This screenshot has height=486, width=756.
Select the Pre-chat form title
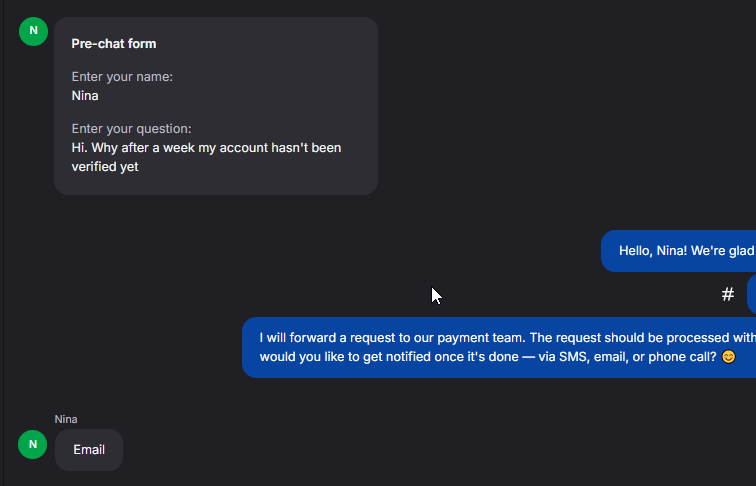tap(114, 44)
